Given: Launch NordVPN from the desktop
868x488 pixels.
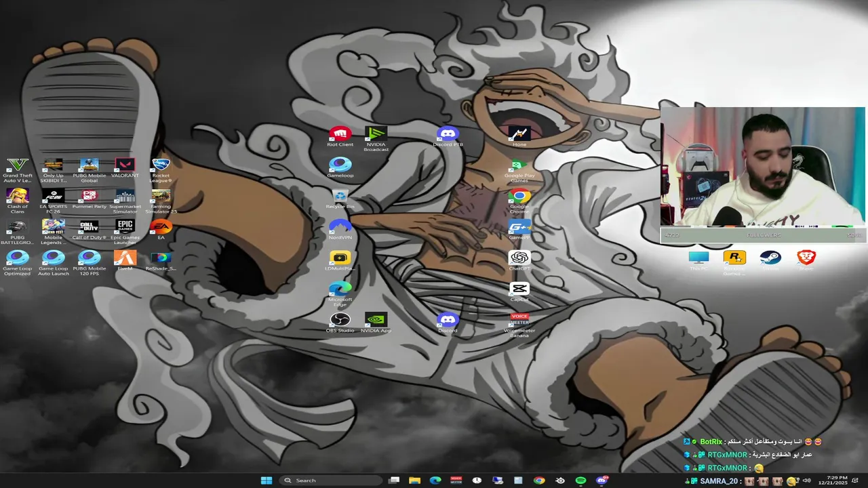Looking at the screenshot, I should pyautogui.click(x=340, y=230).
